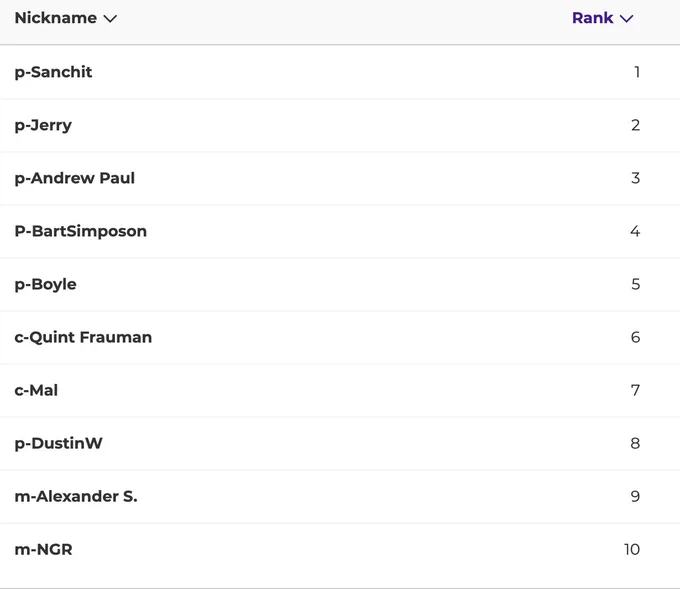Click the chevron icon beside Nickname
Viewport: 680px width, 589px height.
(110, 19)
